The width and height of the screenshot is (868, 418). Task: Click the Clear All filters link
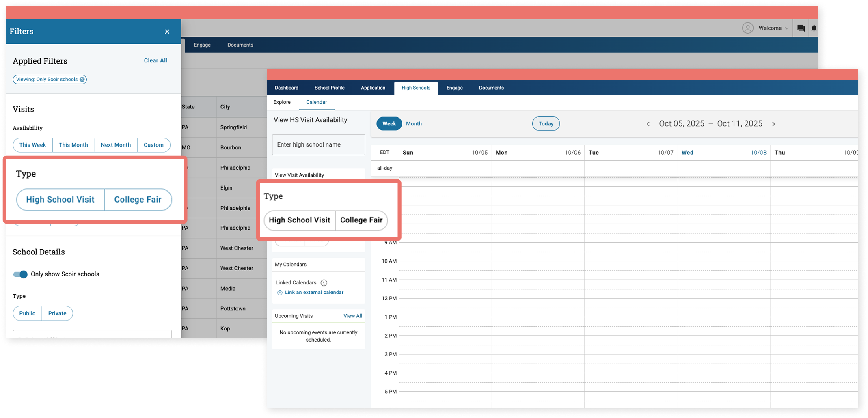point(155,60)
